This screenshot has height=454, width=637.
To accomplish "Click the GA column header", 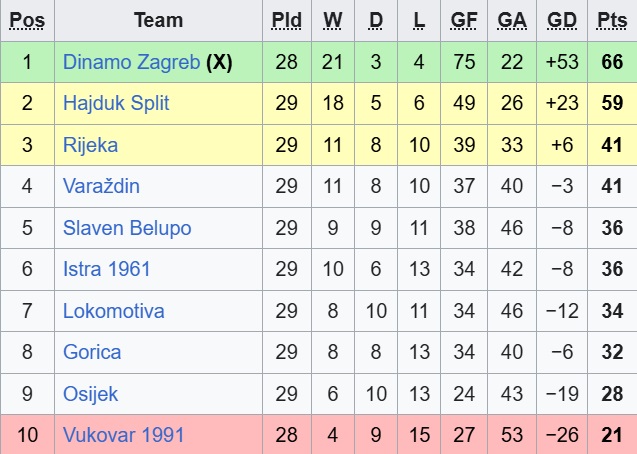I will click(x=512, y=20).
